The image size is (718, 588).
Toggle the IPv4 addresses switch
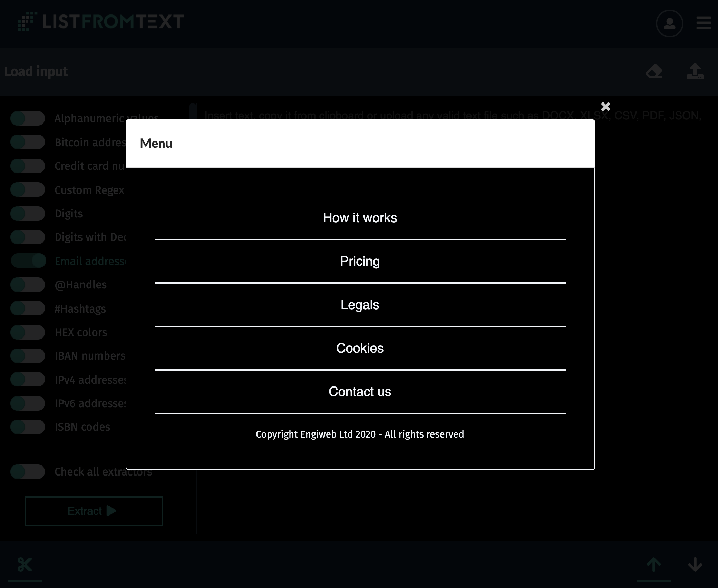[x=28, y=380]
